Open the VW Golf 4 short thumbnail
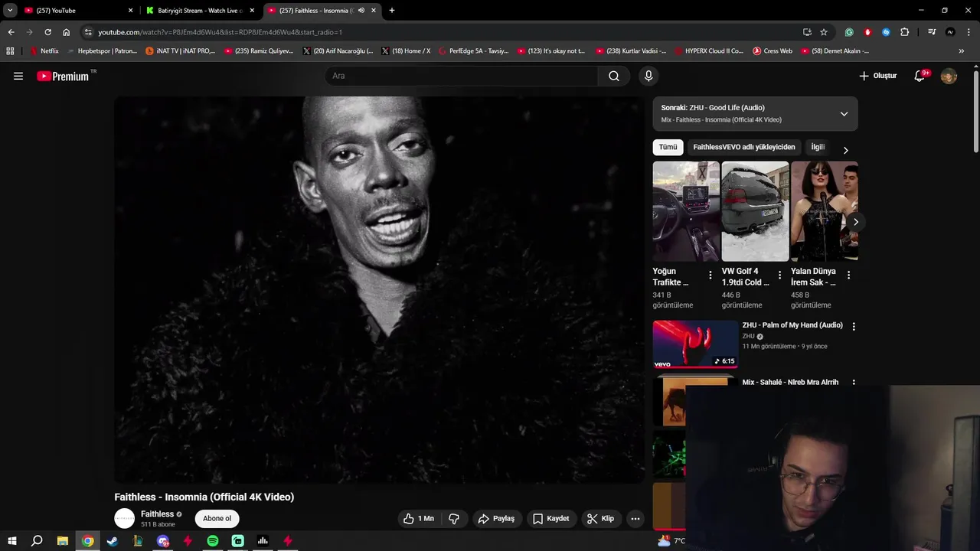This screenshot has height=551, width=980. click(755, 211)
